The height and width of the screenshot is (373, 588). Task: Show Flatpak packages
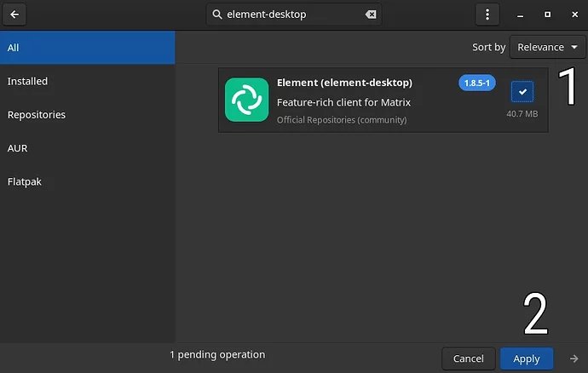(88, 181)
